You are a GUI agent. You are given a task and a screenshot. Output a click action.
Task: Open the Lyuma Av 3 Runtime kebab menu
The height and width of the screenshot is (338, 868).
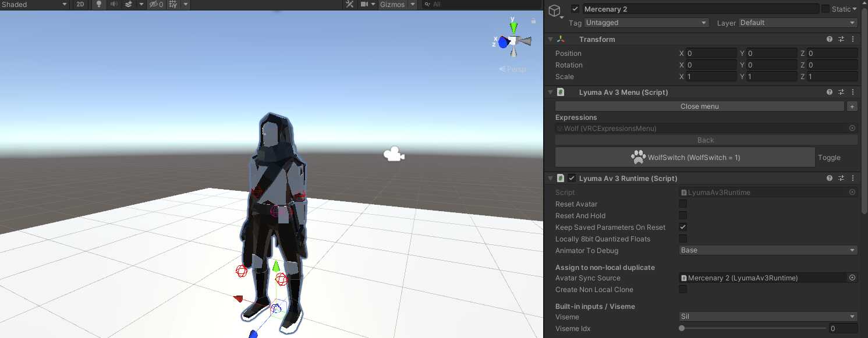[x=853, y=179]
